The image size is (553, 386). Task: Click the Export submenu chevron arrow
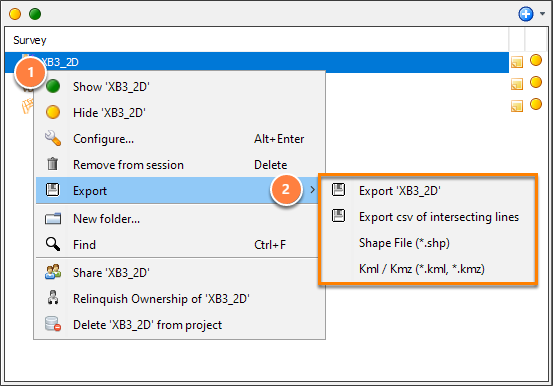[312, 190]
